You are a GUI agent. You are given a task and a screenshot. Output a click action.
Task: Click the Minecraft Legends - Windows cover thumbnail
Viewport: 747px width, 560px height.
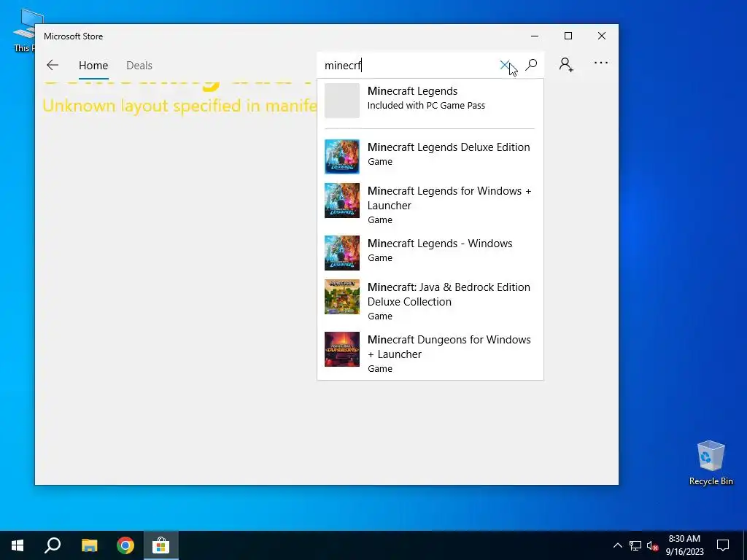pyautogui.click(x=342, y=253)
